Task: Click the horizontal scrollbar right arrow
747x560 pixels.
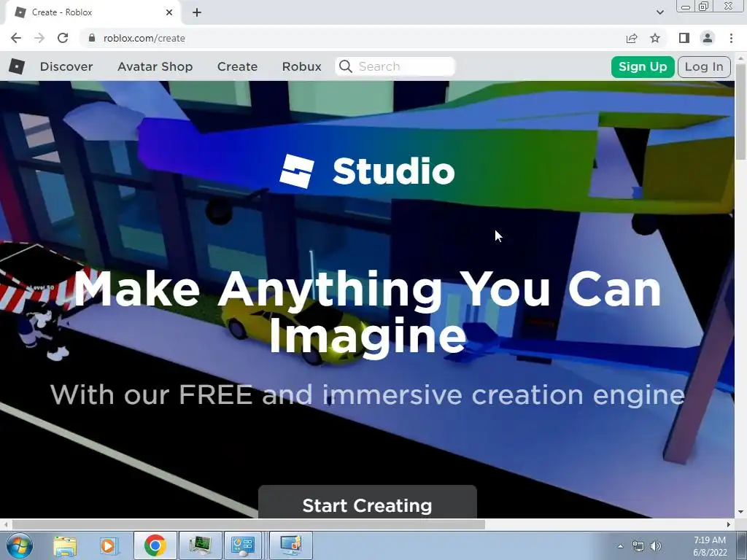Action: point(729,524)
